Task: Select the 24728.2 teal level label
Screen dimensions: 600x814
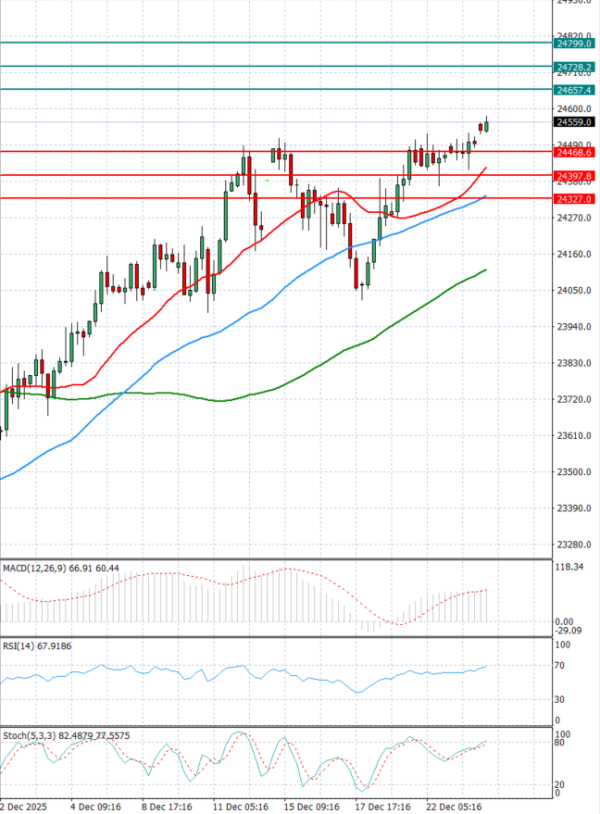Action: tap(574, 66)
